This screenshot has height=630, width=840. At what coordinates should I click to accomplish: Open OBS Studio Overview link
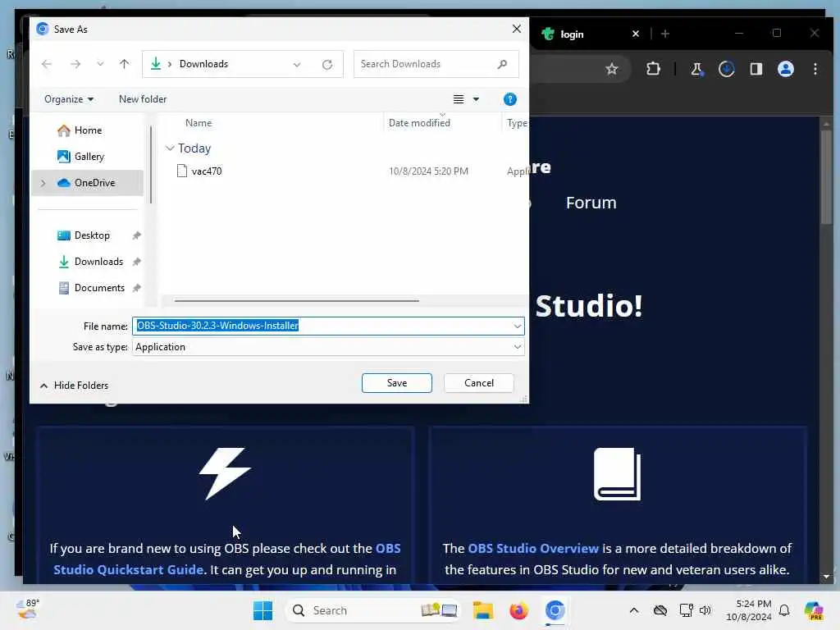(533, 549)
